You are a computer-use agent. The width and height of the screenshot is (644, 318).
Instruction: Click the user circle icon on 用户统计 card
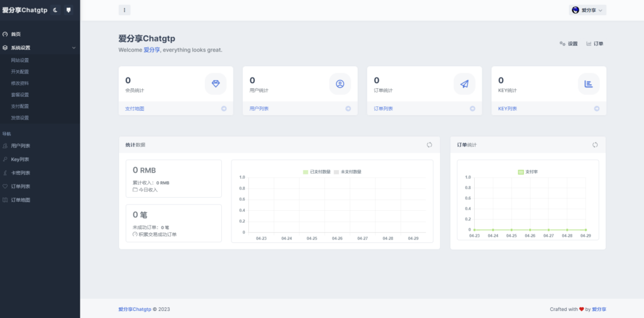pyautogui.click(x=340, y=84)
